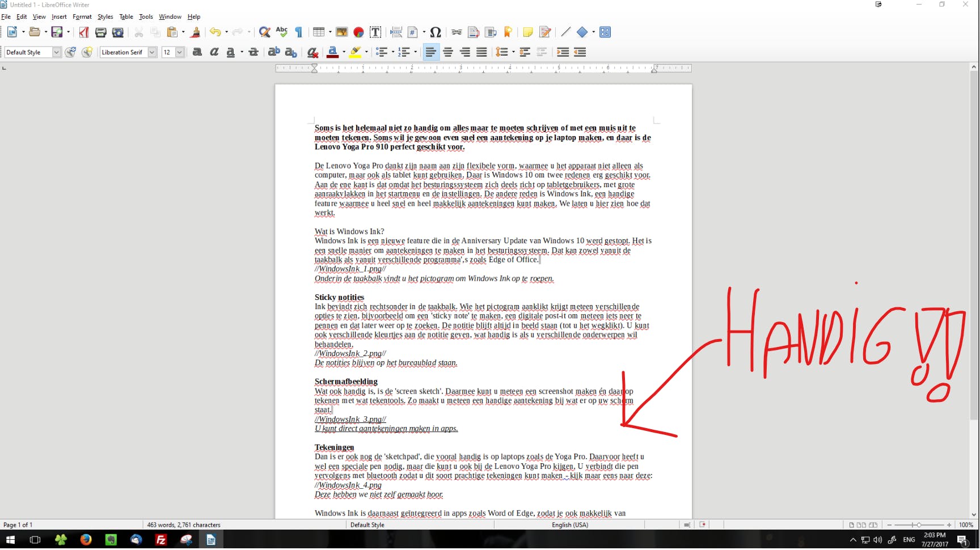Click the English (USA) language indicator
980x550 pixels.
pos(570,526)
